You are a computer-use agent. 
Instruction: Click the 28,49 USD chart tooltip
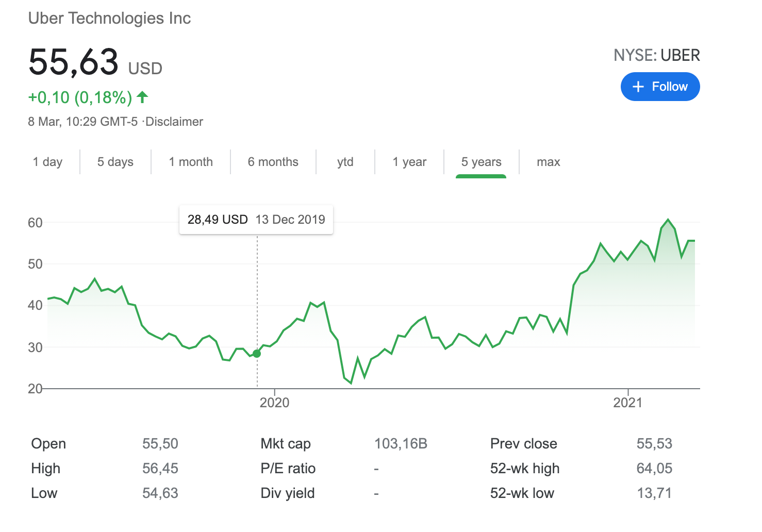point(256,220)
